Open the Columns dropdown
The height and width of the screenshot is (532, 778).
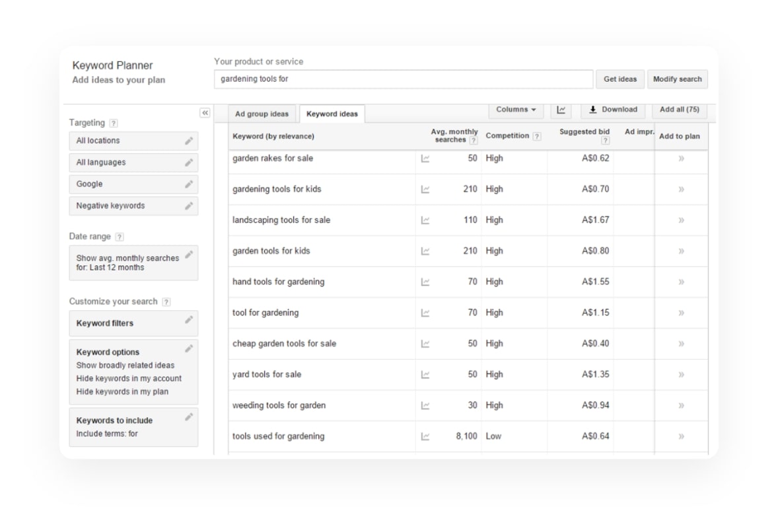(516, 110)
